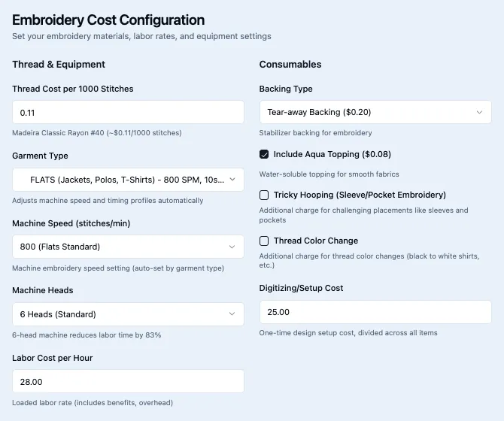Viewport: 504px width, 421px height.
Task: Focus the labor cost field showing 28.00
Action: coord(128,381)
